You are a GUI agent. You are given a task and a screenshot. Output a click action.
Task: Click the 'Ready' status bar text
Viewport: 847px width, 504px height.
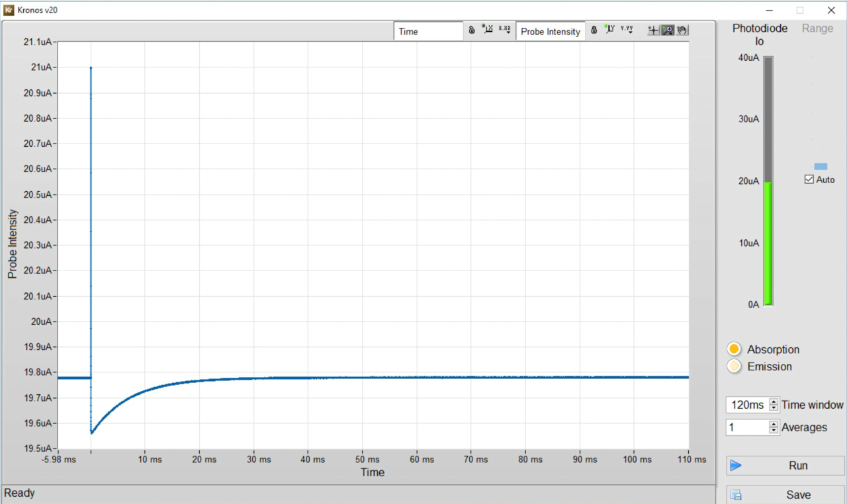(20, 493)
